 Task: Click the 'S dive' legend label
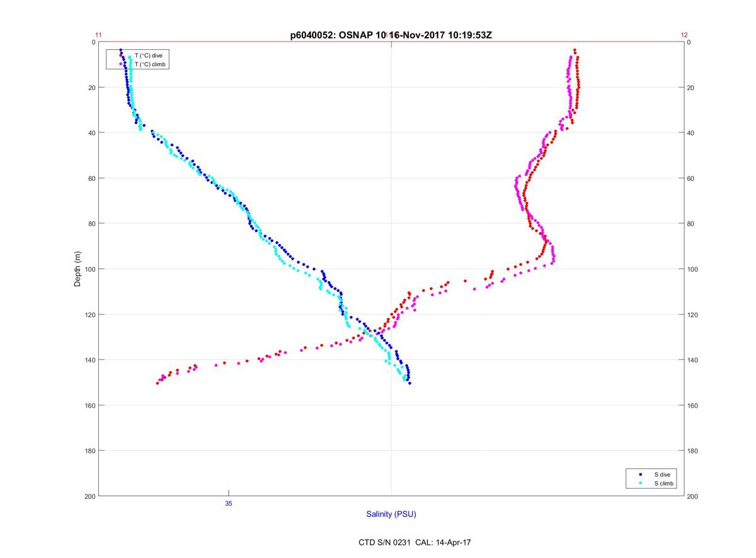(661, 474)
